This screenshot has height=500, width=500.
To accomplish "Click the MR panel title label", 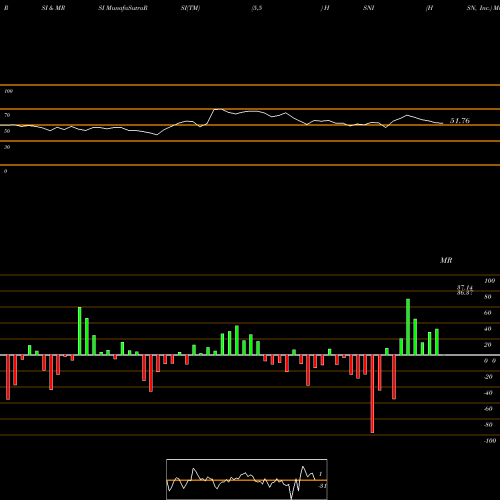I will pyautogui.click(x=446, y=260).
